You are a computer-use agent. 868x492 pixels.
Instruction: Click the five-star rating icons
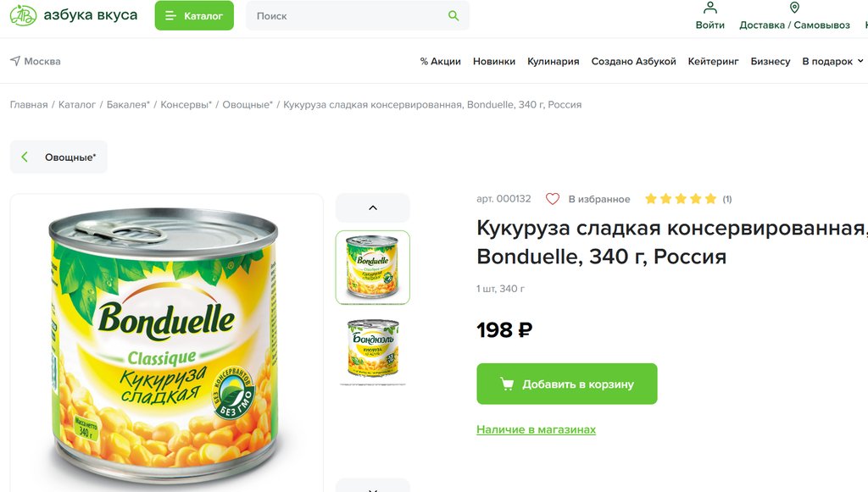point(681,199)
